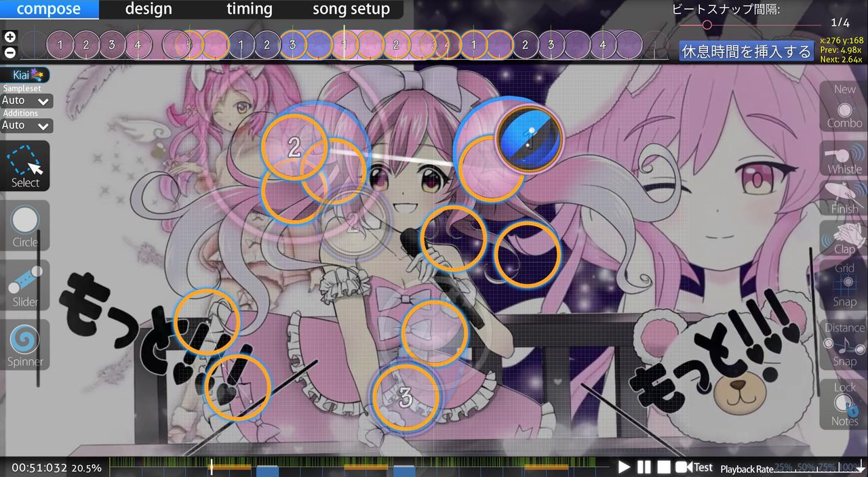868x477 pixels.
Task: Switch to the timing tab
Action: coord(249,9)
